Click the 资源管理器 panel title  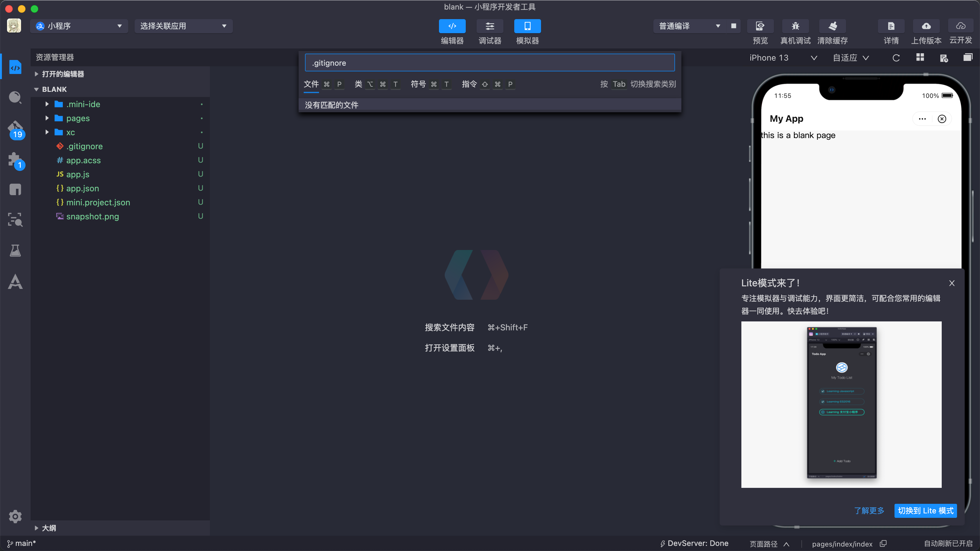point(55,57)
